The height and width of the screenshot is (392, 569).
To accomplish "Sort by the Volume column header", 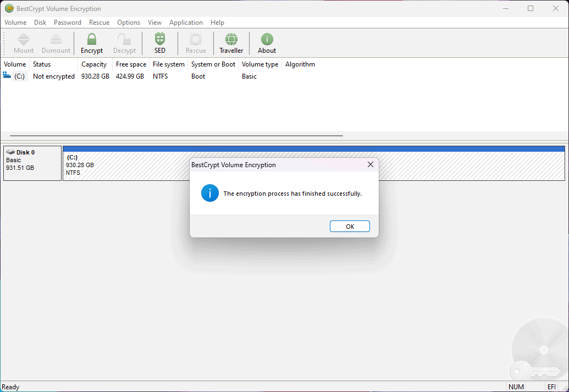I will [x=15, y=64].
